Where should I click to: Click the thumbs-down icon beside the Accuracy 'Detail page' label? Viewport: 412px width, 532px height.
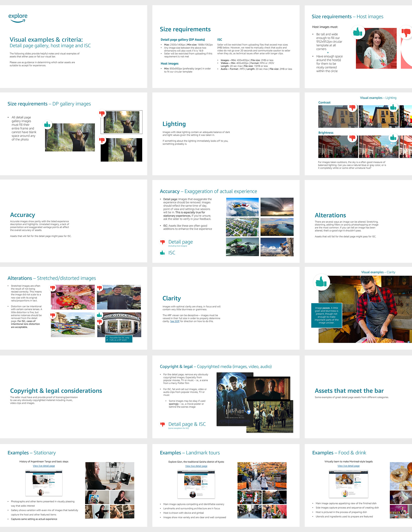162,242
